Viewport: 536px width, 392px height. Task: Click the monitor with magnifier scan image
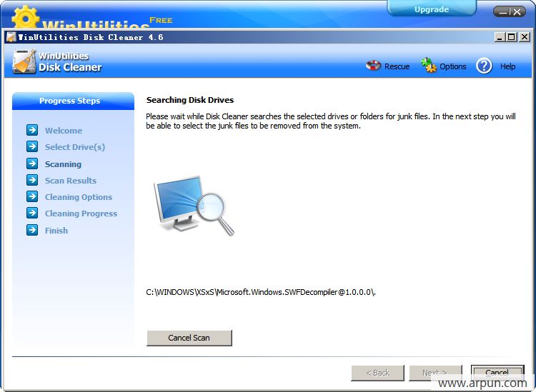[194, 206]
